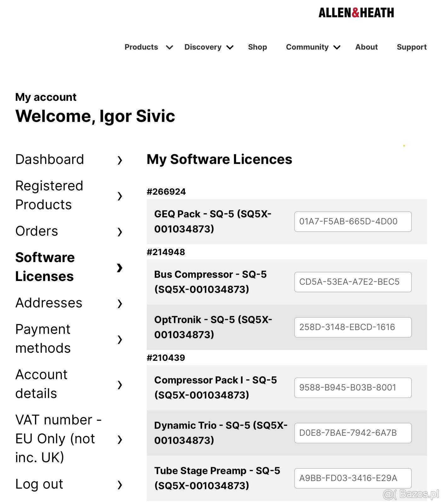
Task: Click the chevron next to Payment methods
Action: tap(120, 340)
